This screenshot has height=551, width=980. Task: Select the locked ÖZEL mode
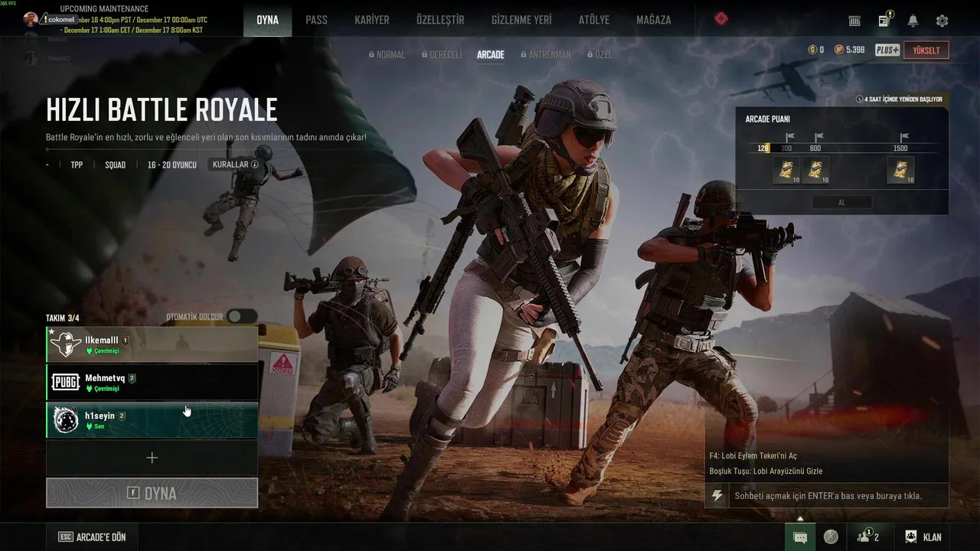point(599,55)
